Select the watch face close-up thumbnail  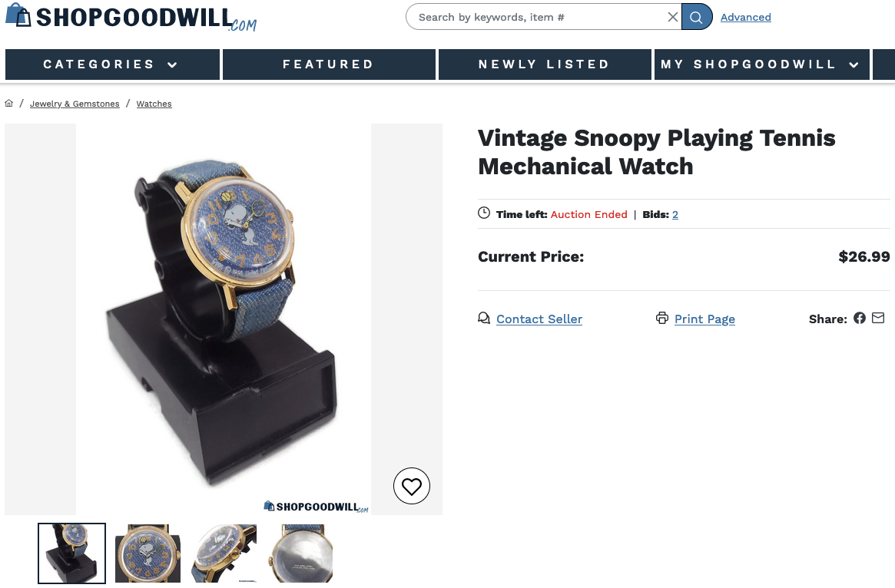click(148, 553)
